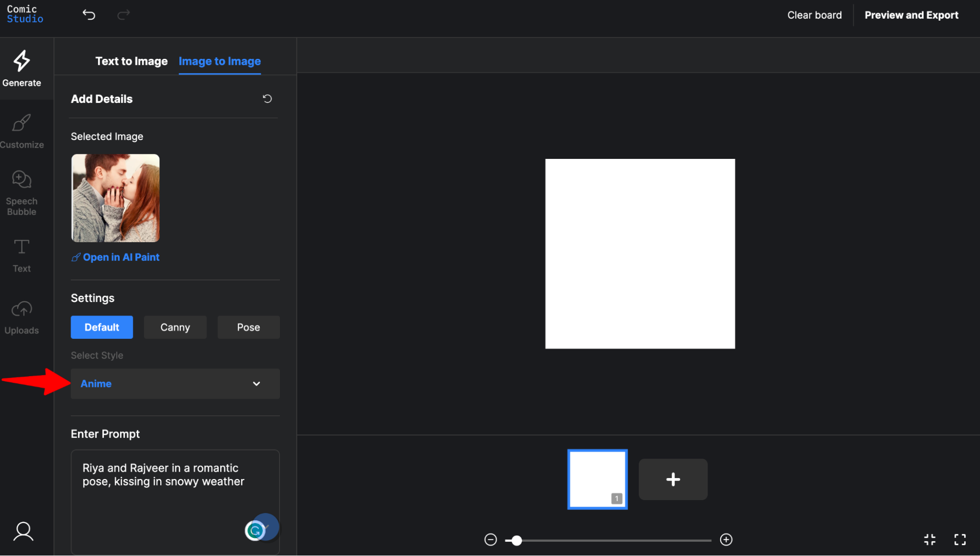Select the Canny setting mode
980x556 pixels.
tap(175, 327)
